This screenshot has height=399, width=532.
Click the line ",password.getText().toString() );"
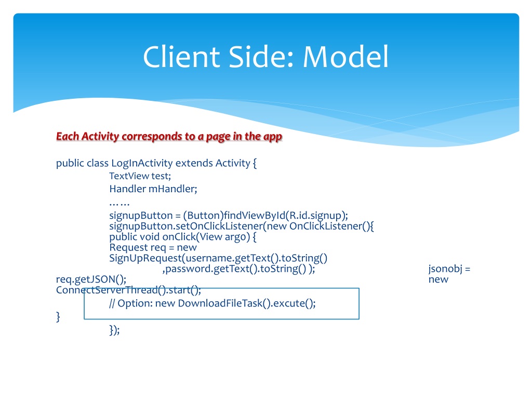(x=238, y=269)
